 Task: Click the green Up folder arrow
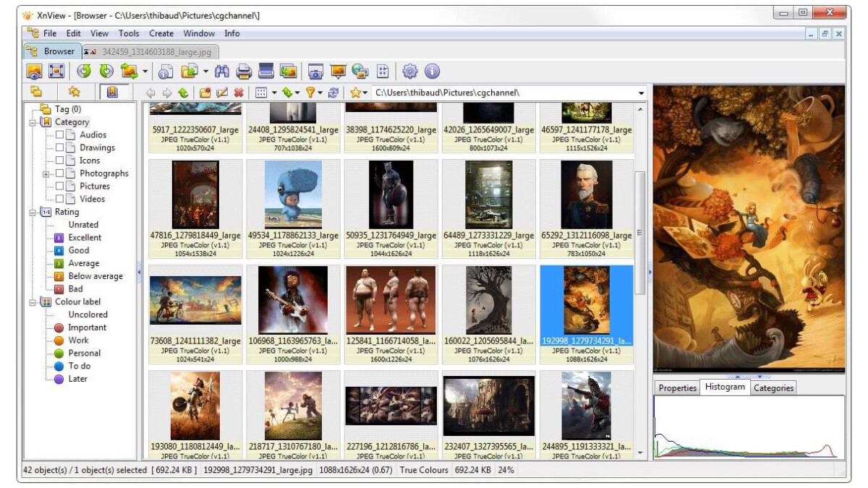point(183,93)
